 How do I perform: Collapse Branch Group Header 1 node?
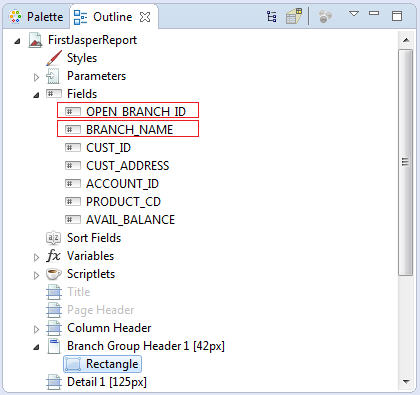(x=36, y=347)
